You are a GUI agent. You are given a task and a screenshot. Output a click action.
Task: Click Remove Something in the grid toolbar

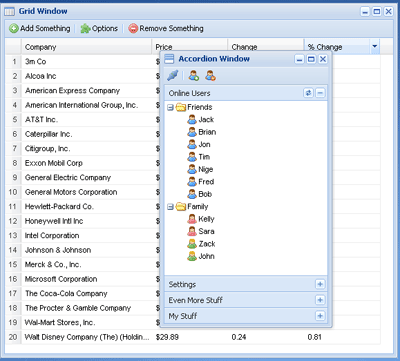click(166, 28)
